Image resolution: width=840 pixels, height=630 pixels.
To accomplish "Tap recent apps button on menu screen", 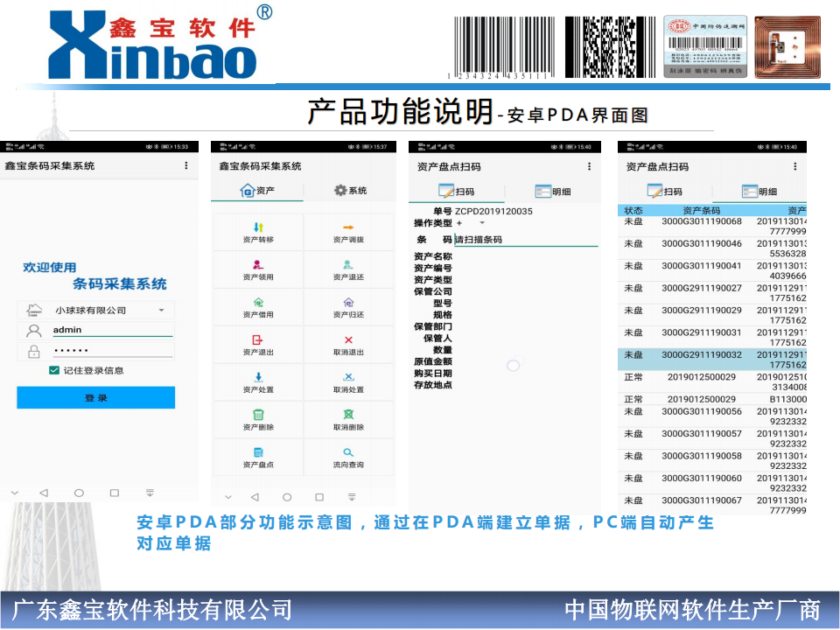I will click(319, 497).
